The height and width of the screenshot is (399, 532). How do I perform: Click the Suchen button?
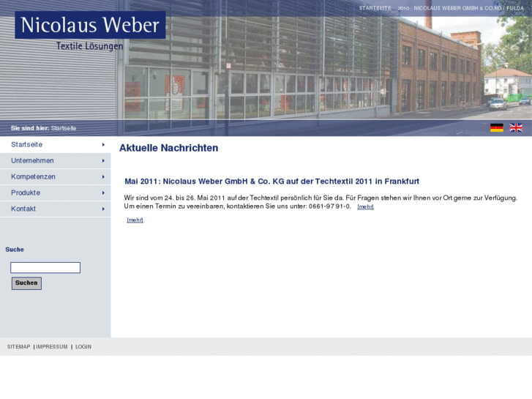click(26, 283)
